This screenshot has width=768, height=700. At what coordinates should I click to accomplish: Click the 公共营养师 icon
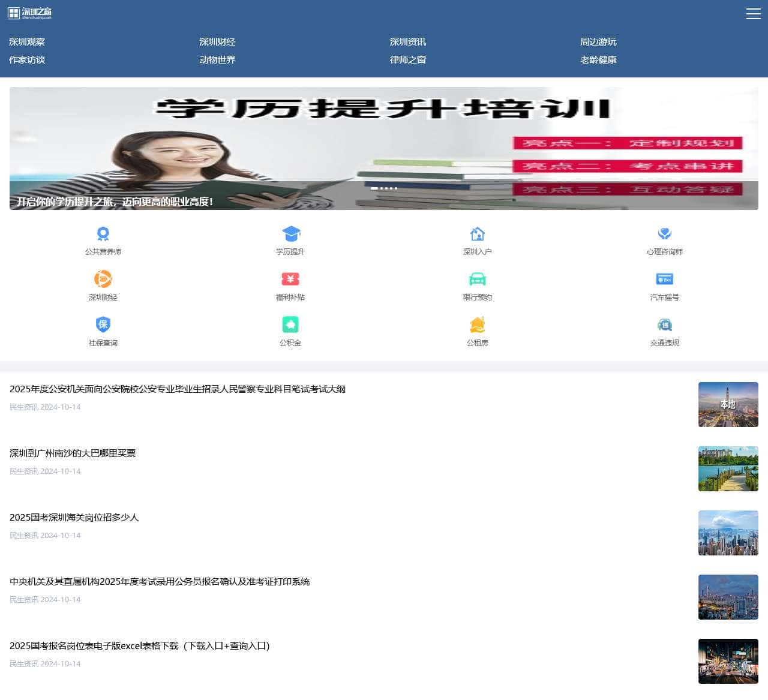coord(103,234)
